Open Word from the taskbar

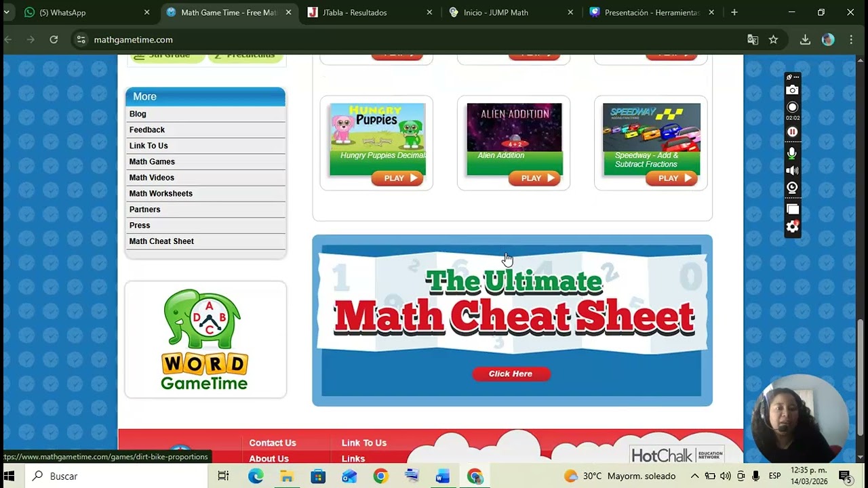pos(443,476)
